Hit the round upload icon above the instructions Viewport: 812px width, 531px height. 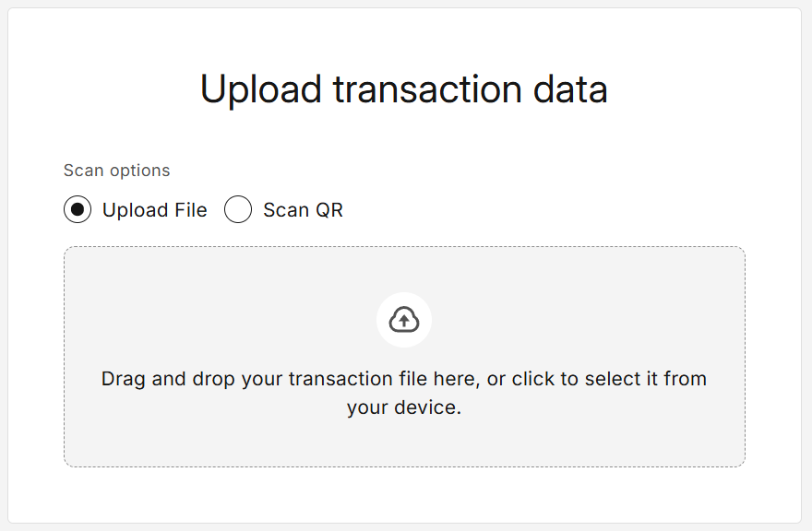click(x=404, y=319)
